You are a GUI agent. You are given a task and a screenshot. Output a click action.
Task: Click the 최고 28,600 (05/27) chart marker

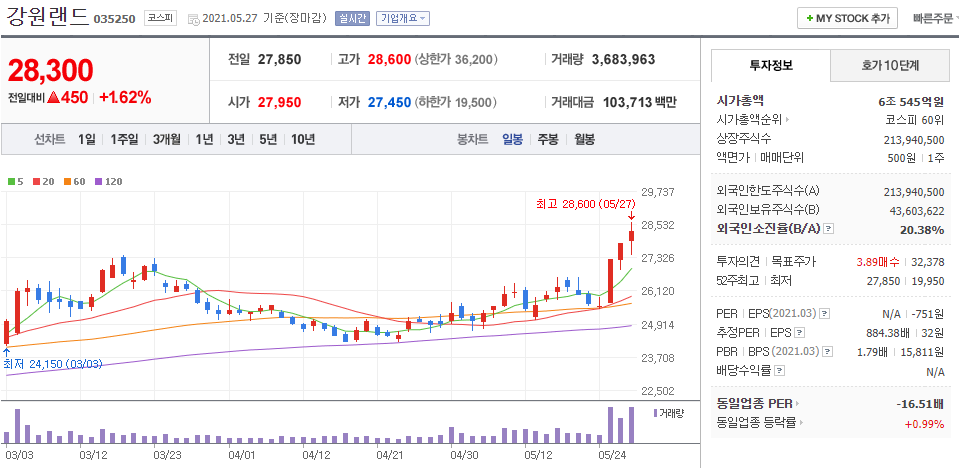pyautogui.click(x=586, y=204)
